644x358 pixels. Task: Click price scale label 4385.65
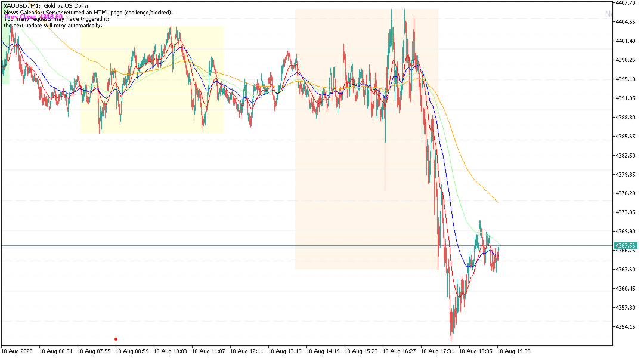point(625,137)
